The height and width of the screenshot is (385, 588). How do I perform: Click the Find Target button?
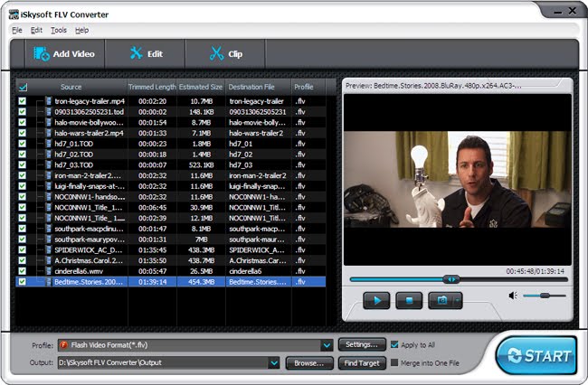point(362,363)
